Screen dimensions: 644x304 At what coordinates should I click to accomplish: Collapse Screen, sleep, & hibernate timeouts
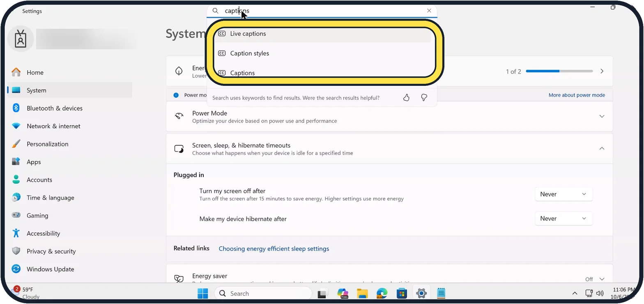pyautogui.click(x=602, y=148)
